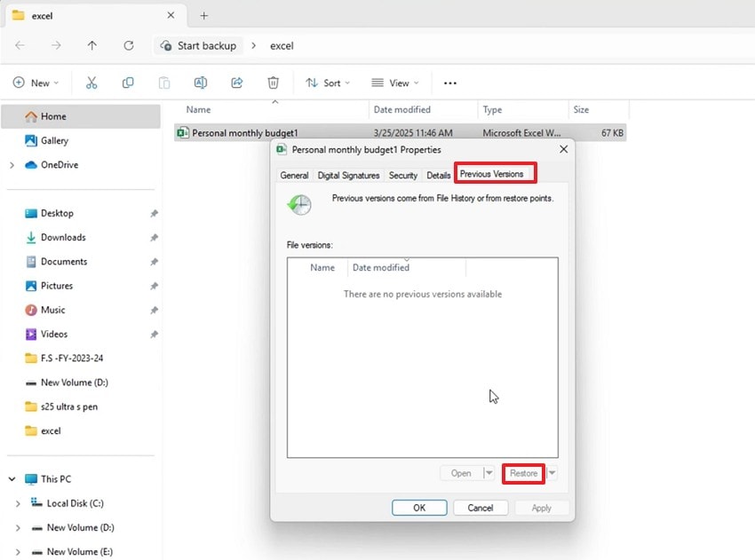This screenshot has height=560, width=755.
Task: Switch to the Security tab
Action: [403, 175]
